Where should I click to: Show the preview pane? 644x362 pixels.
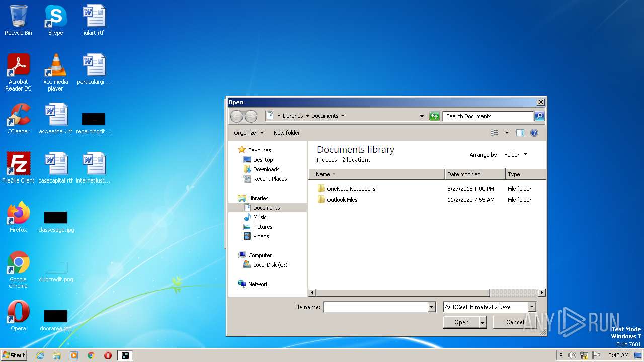point(520,133)
